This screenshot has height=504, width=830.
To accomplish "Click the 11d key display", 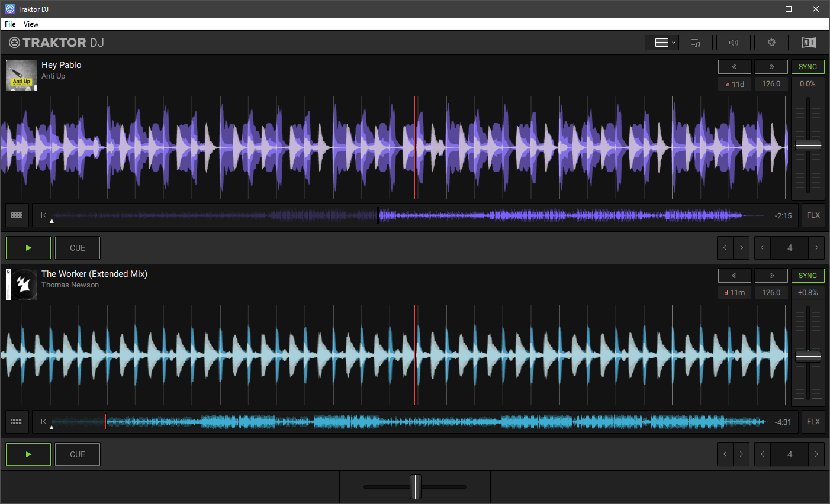I will [x=735, y=84].
